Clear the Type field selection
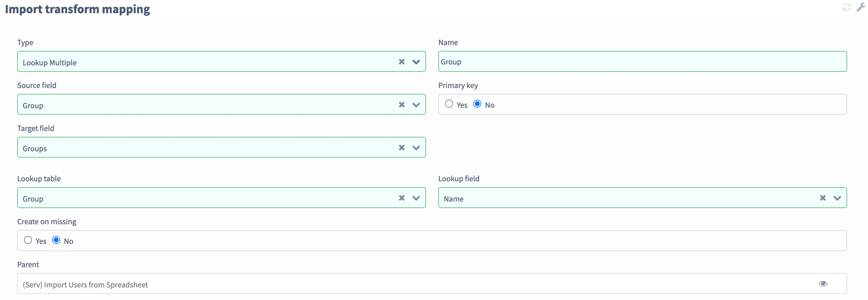The image size is (868, 300). click(x=401, y=62)
